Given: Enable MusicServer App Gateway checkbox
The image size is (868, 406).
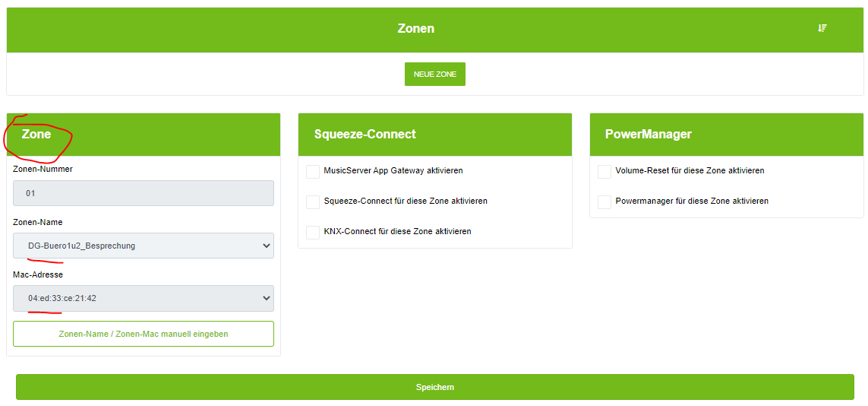Looking at the screenshot, I should [313, 171].
